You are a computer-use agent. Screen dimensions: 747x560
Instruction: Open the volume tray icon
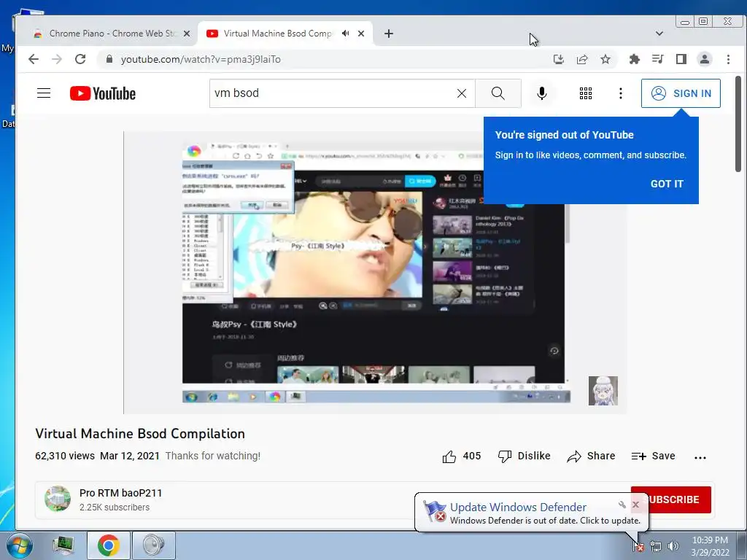[x=673, y=546]
